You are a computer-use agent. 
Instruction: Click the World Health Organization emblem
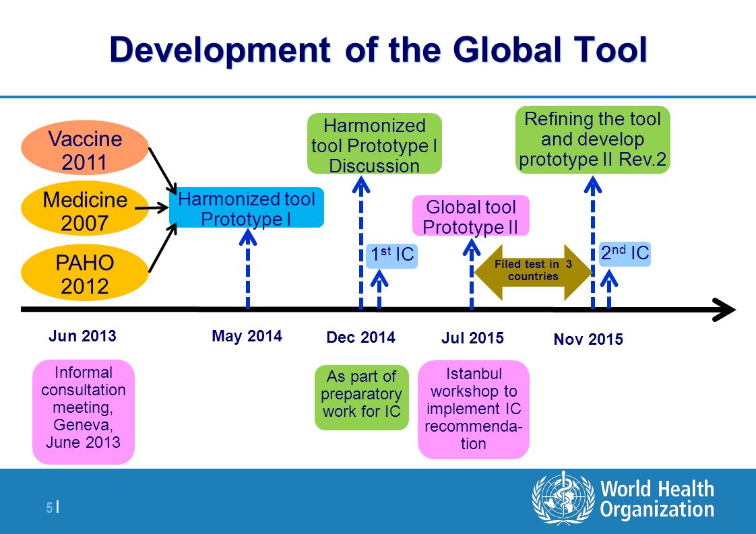(x=563, y=498)
